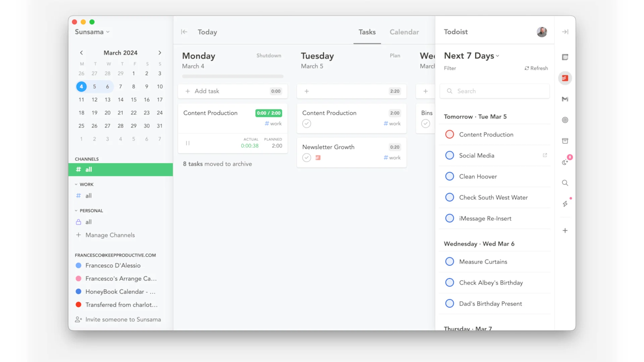Open the Sunsama workspace dropdown
The width and height of the screenshot is (644, 362).
pos(91,32)
